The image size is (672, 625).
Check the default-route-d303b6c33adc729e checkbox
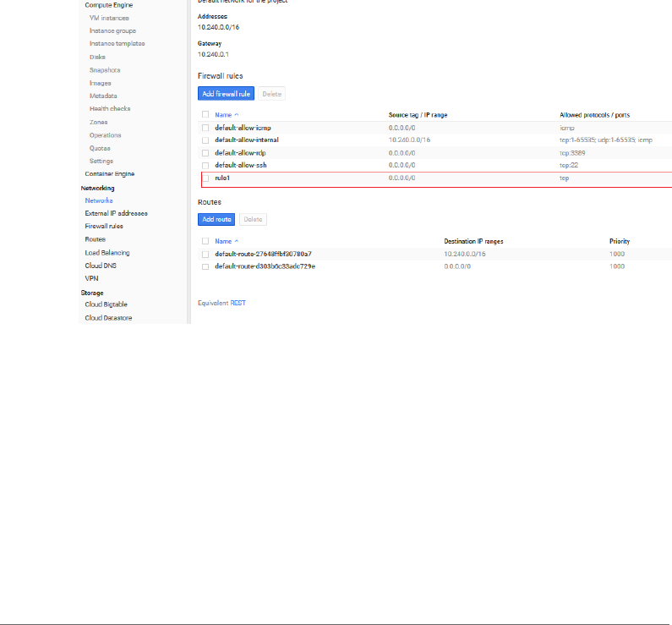(205, 266)
